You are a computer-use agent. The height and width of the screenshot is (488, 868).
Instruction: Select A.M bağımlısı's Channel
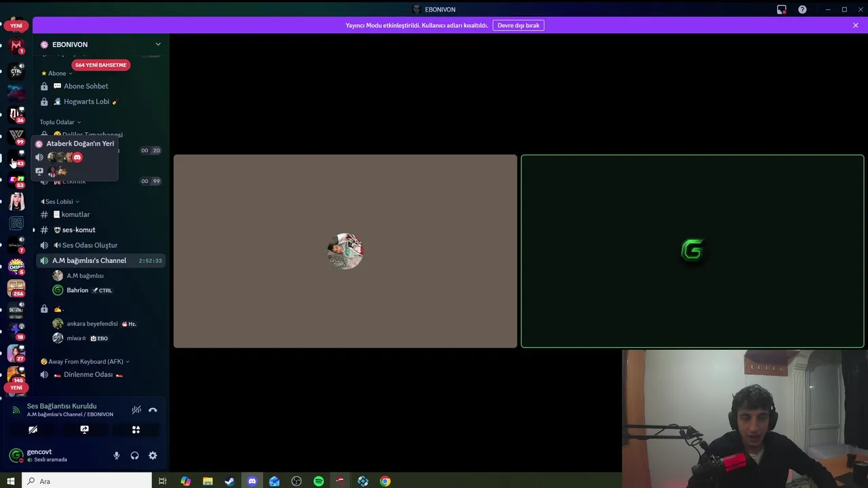tap(100, 260)
